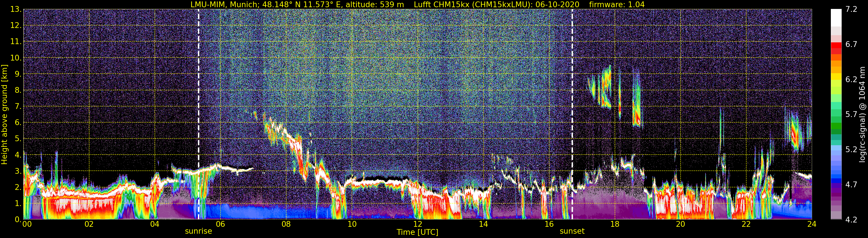Click the height tick label '12.'
The image size is (868, 238).
[x=16, y=26]
